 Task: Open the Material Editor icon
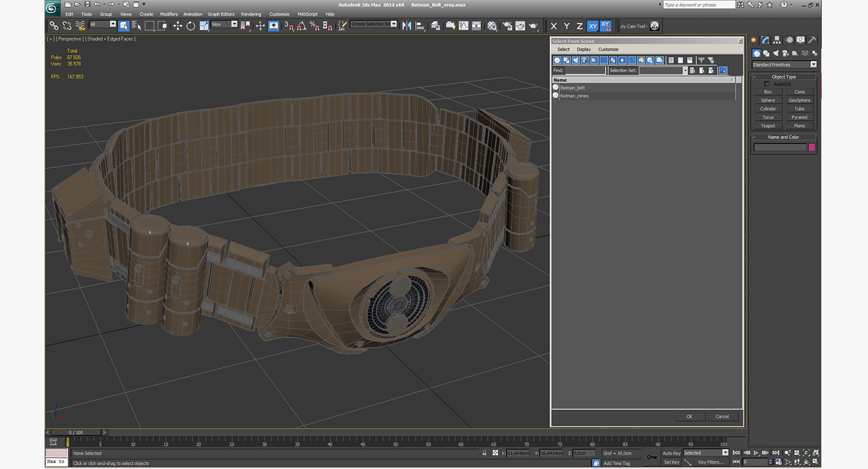492,26
